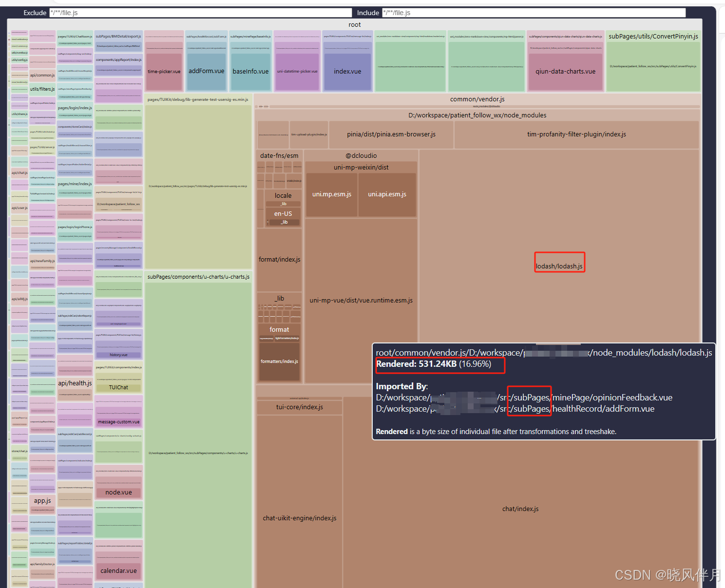Image resolution: width=725 pixels, height=588 pixels.
Task: Click the Include filter input field
Action: click(534, 13)
